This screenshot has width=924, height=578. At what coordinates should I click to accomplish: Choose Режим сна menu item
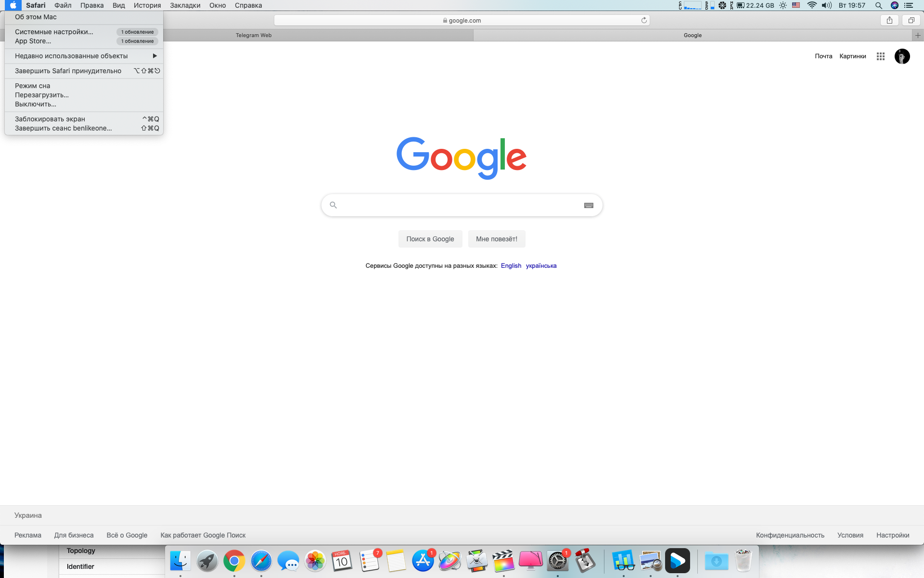coord(84,86)
